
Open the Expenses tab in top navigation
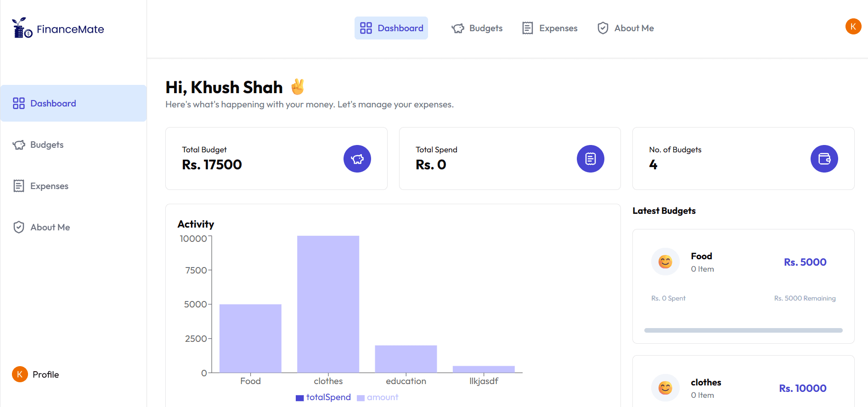(x=550, y=28)
